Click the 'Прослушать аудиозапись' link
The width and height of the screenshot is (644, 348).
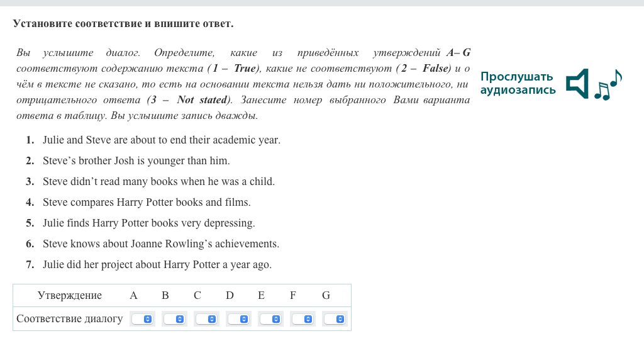pos(518,83)
